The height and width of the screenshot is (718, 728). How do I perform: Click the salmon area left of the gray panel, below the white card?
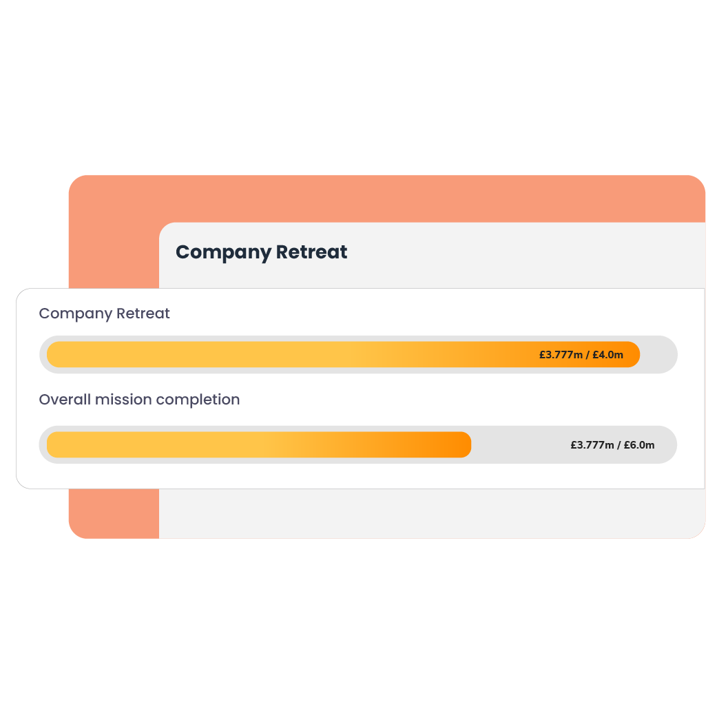point(114,513)
